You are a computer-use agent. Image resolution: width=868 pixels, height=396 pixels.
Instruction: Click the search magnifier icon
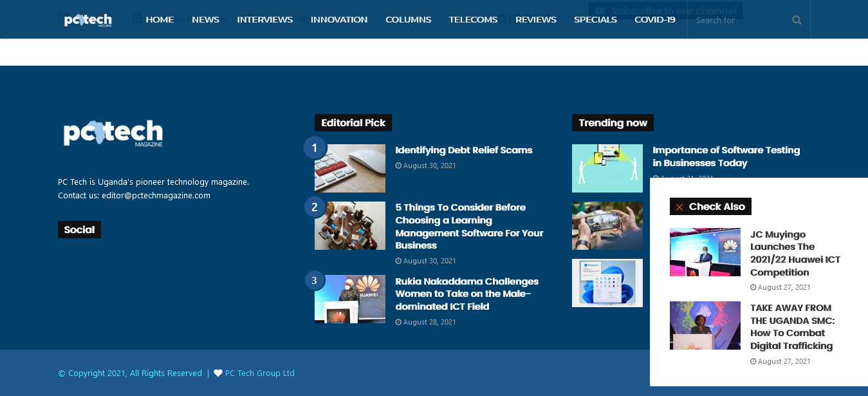point(797,20)
